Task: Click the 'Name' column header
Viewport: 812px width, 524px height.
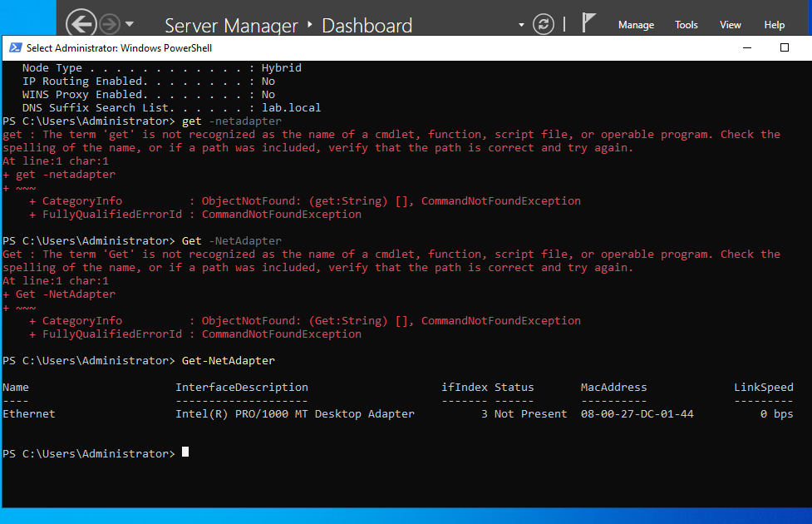Action: pyautogui.click(x=16, y=387)
